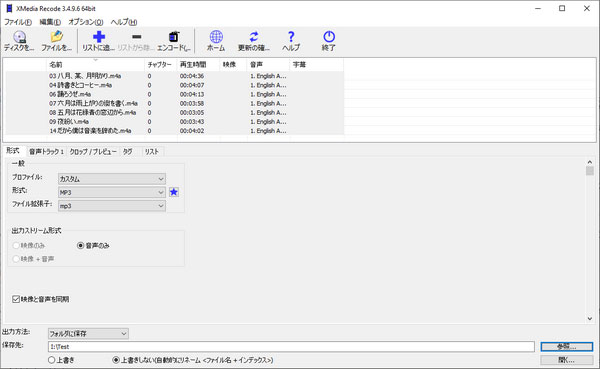Click the 開く... button
Viewport: 600px width, 369px height.
567,360
